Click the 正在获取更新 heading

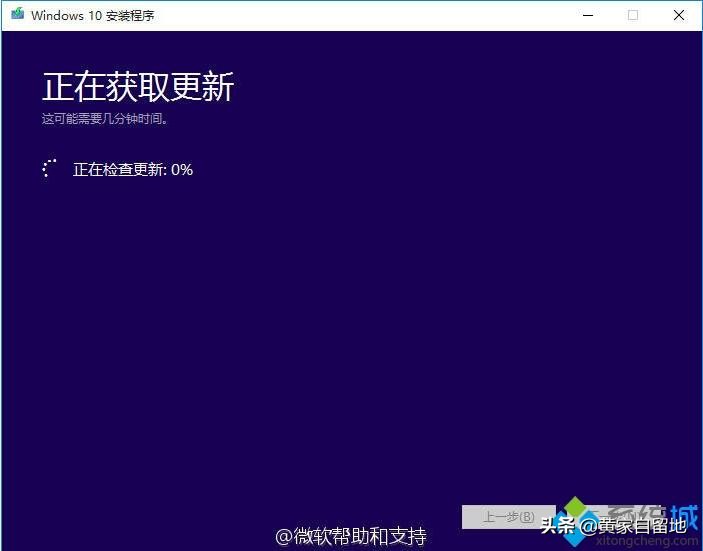coord(138,86)
